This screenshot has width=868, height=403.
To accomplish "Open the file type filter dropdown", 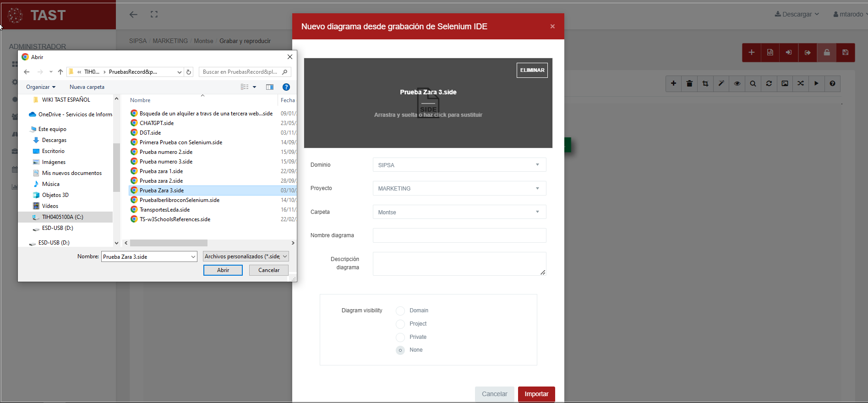I will pyautogui.click(x=246, y=256).
